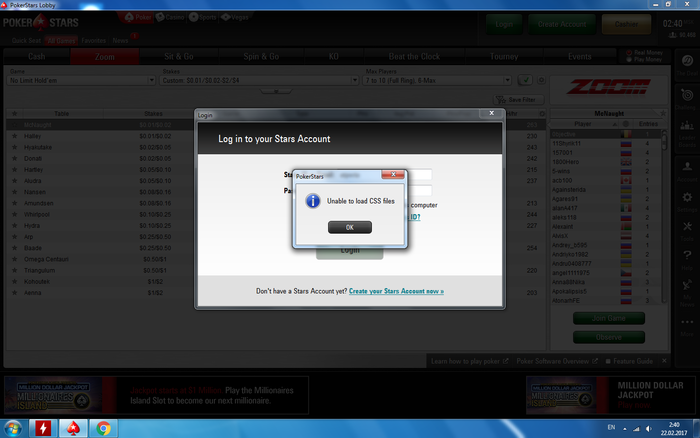Open Learn how to play poker link
700x438 pixels.
(x=469, y=361)
